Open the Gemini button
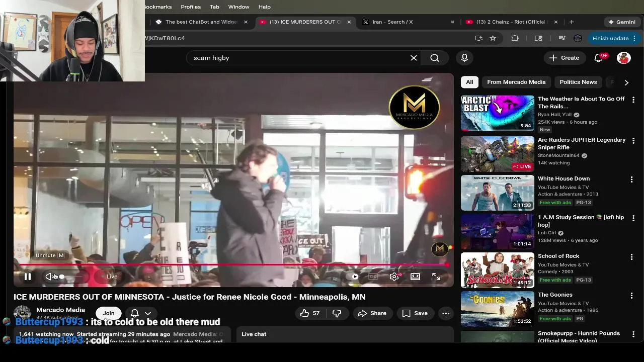This screenshot has height=362, width=644. pos(622,22)
